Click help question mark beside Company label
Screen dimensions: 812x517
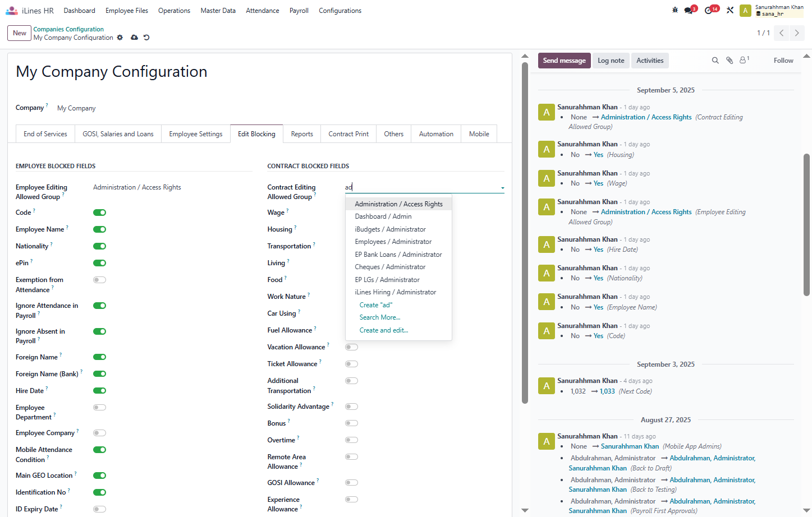click(47, 105)
